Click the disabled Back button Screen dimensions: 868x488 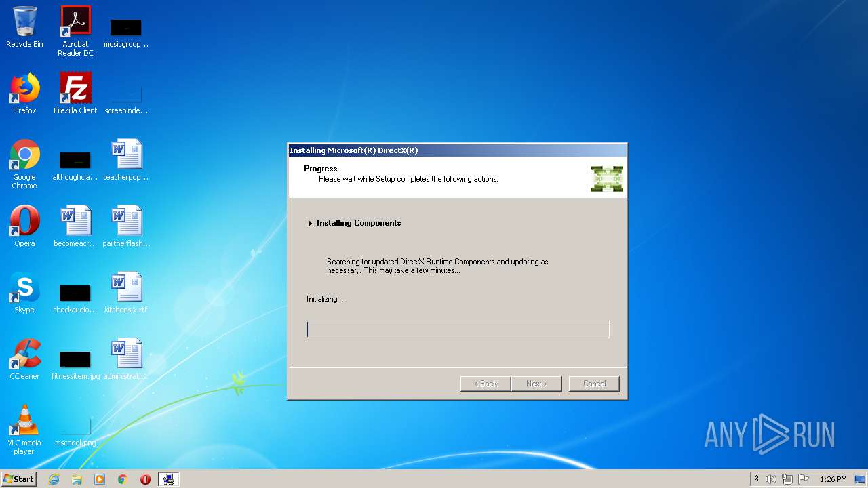coord(486,384)
